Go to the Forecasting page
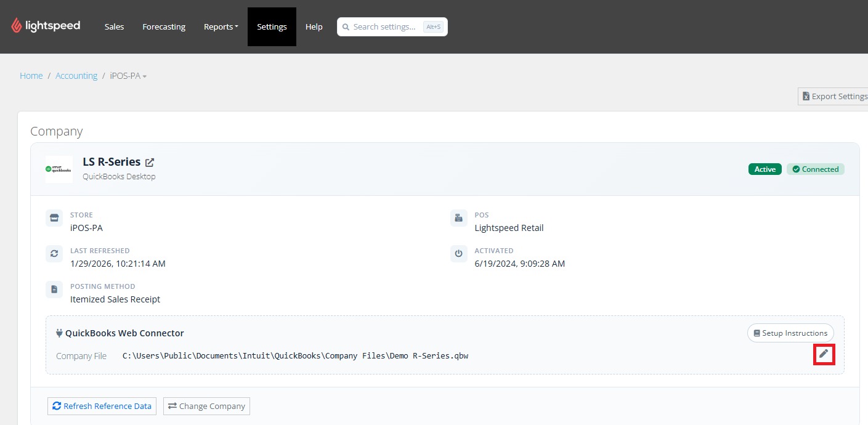868x425 pixels. point(164,26)
